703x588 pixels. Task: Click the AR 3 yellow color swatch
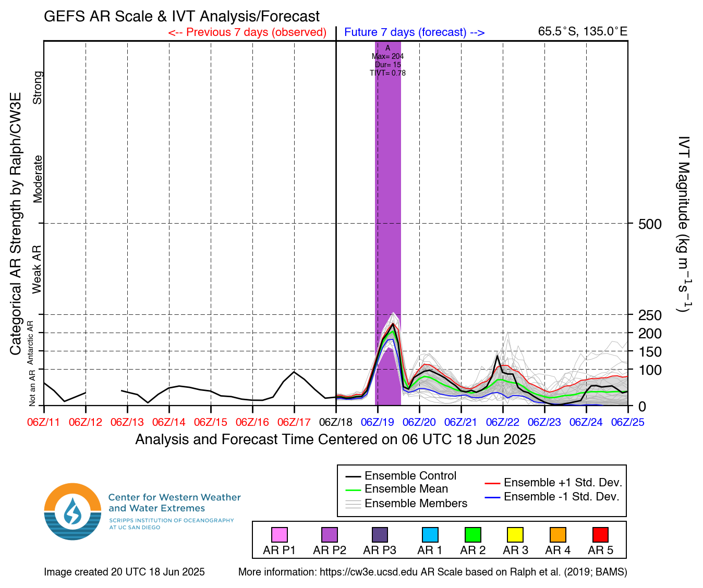click(x=515, y=535)
